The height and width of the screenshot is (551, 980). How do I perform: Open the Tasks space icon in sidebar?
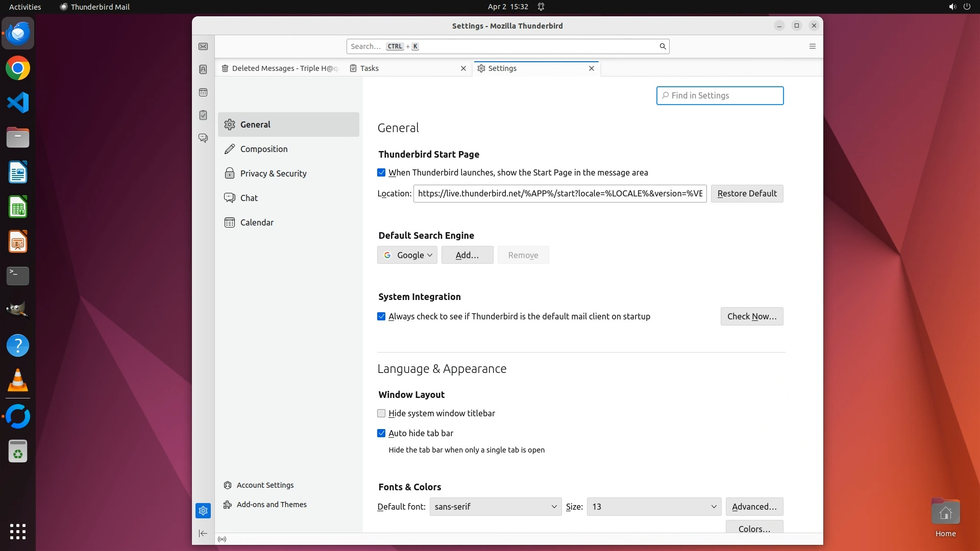tap(203, 115)
